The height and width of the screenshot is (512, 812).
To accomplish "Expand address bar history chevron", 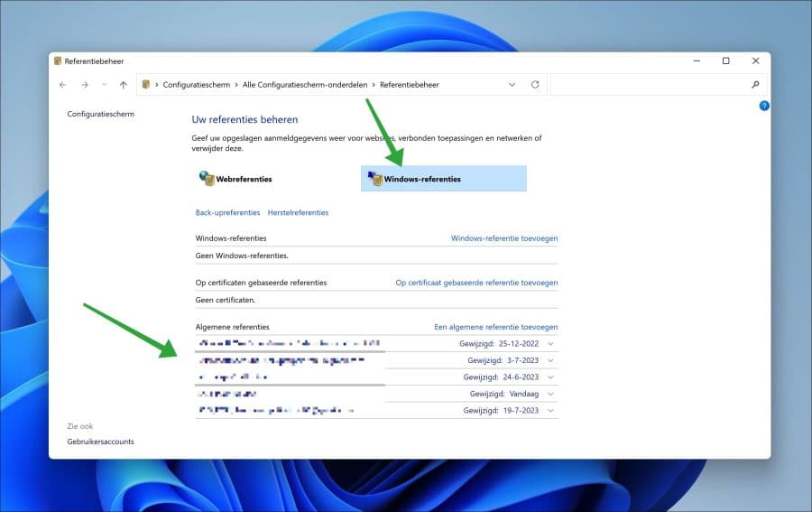I will (512, 85).
